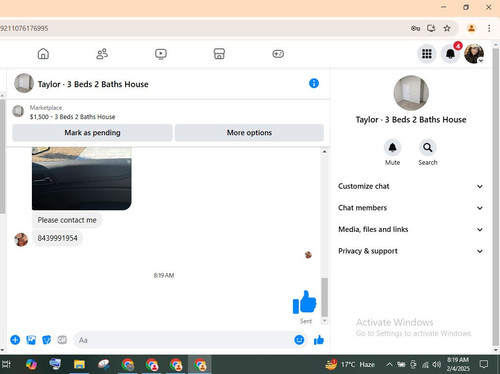Click the page vertical scrollbar at right
The width and height of the screenshot is (500, 374).
[x=496, y=197]
